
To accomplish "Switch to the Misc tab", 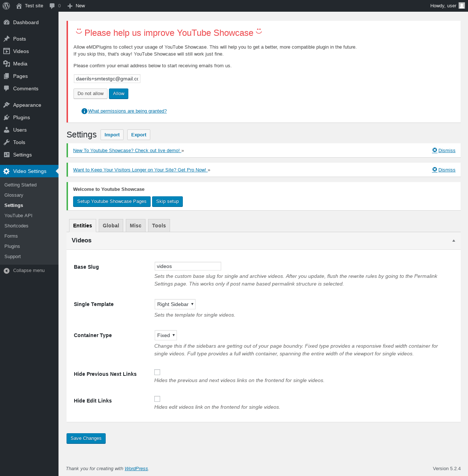I will pyautogui.click(x=136, y=226).
